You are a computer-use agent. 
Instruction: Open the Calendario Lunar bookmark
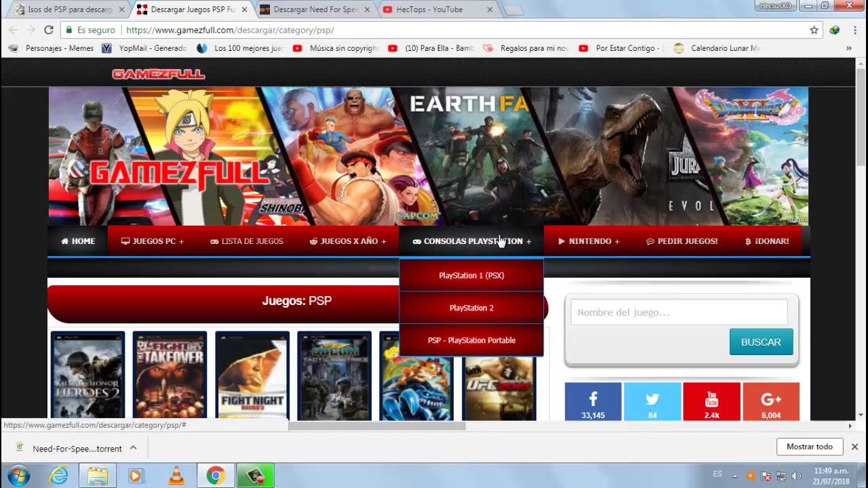(717, 48)
